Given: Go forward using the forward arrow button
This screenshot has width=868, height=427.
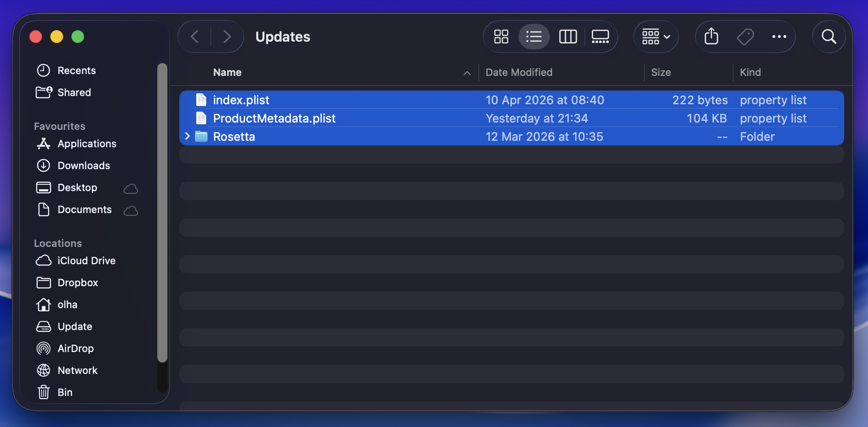Looking at the screenshot, I should tap(227, 37).
